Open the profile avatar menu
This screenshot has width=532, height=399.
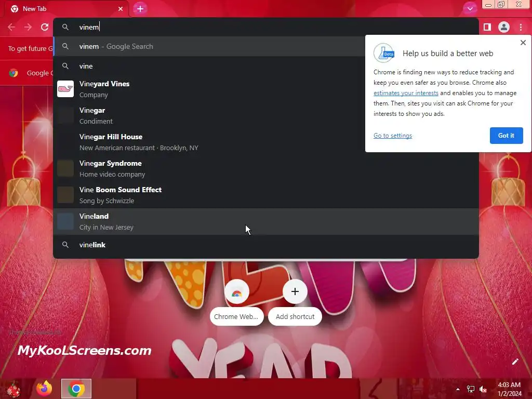(x=504, y=27)
